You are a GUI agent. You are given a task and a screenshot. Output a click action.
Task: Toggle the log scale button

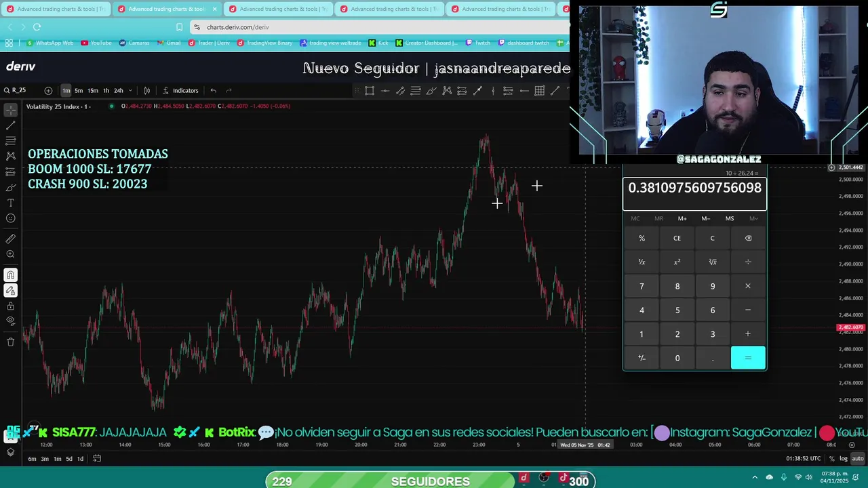tap(844, 459)
